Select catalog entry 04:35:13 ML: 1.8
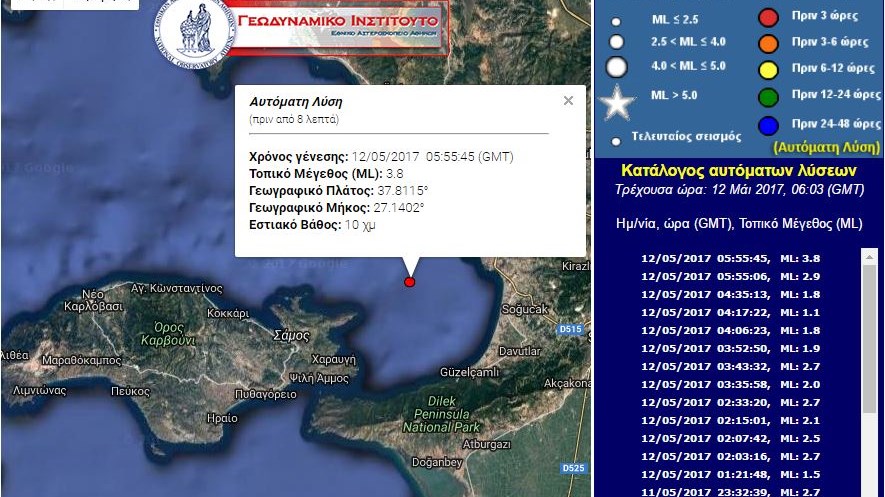The width and height of the screenshot is (885, 497). (730, 294)
